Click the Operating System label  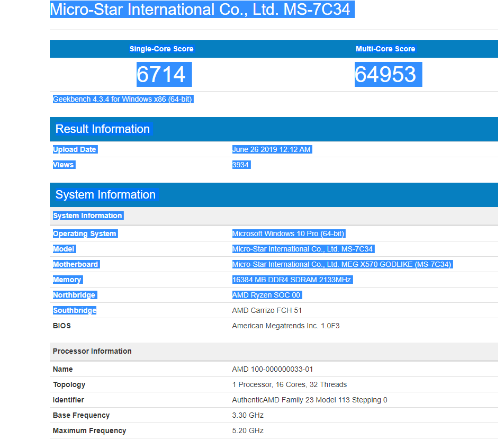tap(85, 234)
